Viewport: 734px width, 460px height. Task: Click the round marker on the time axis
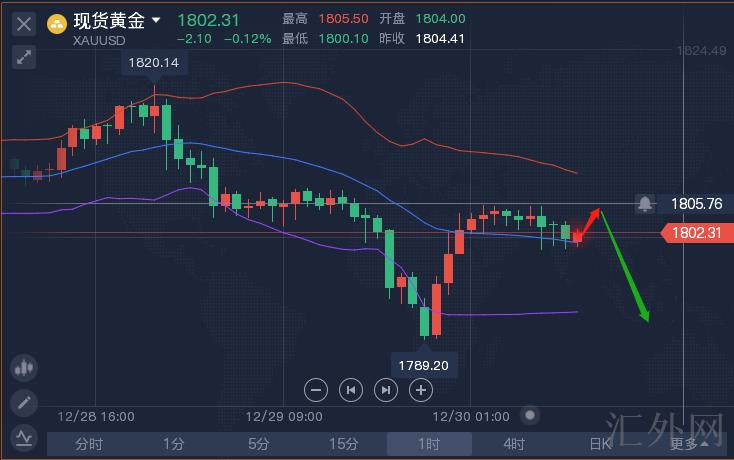[530, 415]
